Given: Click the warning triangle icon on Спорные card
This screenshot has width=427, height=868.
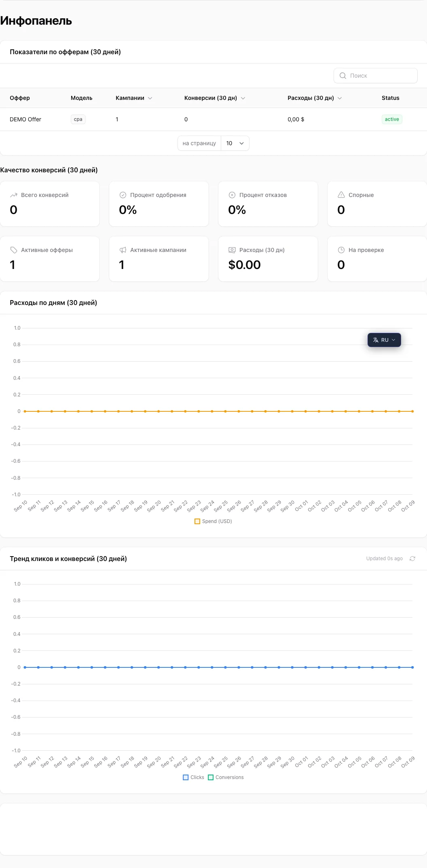Looking at the screenshot, I should [x=341, y=195].
